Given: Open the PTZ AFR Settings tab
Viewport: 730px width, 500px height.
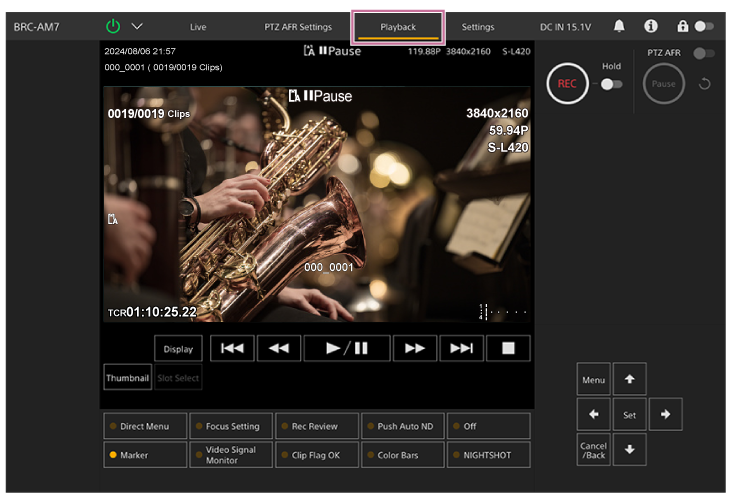Looking at the screenshot, I should (x=298, y=27).
